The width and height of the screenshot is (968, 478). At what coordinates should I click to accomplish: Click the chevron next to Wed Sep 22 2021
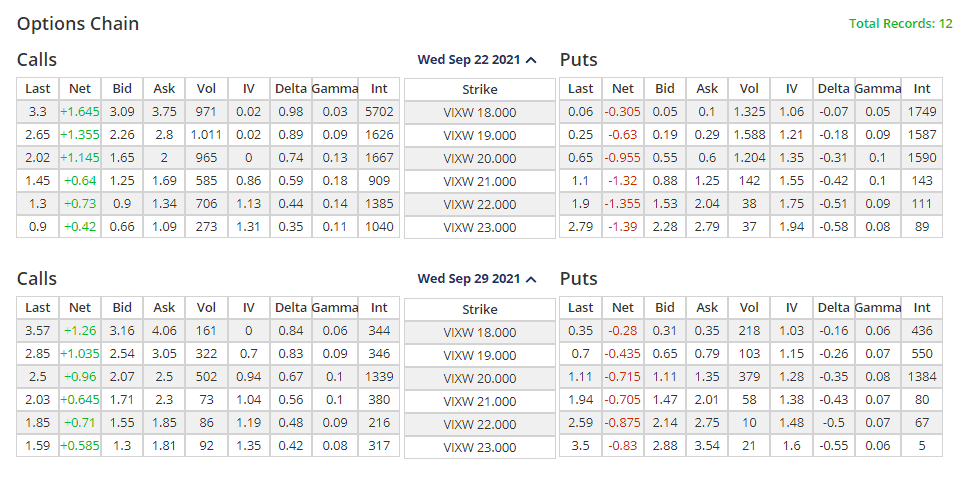coord(531,61)
